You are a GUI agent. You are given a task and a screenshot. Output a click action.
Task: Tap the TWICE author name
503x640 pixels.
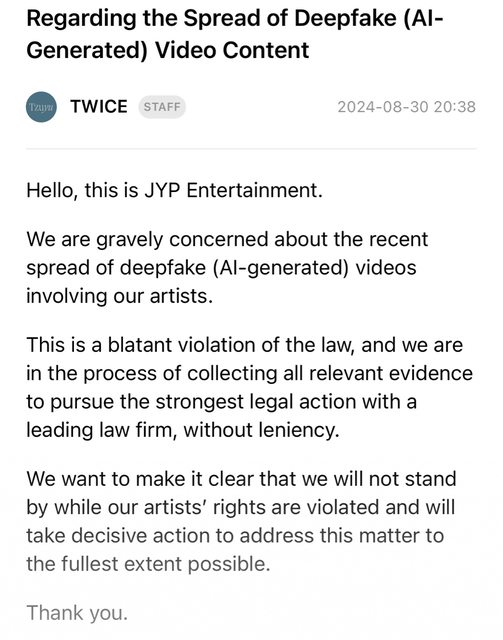point(99,107)
